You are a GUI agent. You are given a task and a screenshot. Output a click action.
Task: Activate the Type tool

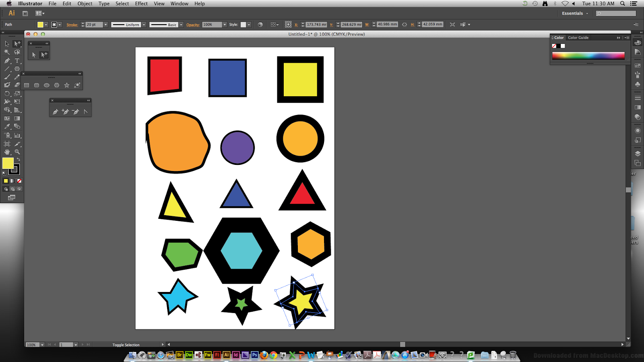pos(17,61)
